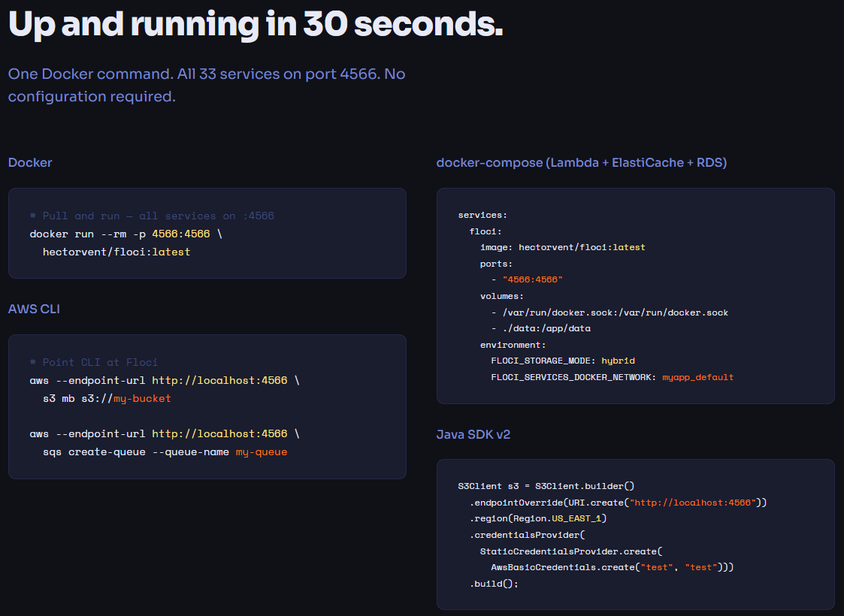Click the 'sqs create-queue --queue-name my-queue' line
844x616 pixels.
(x=165, y=452)
